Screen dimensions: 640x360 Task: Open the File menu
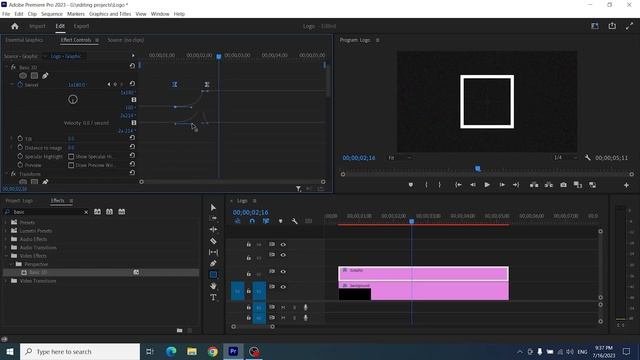[x=6, y=14]
